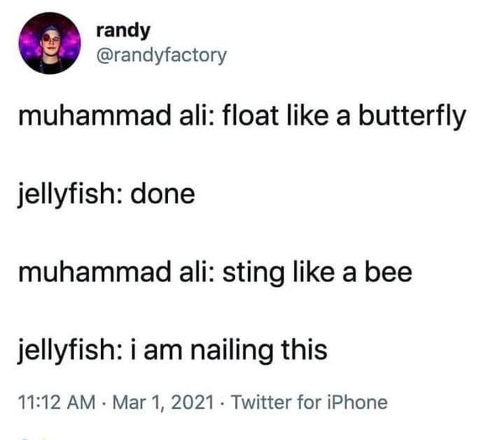
Task: Click the Mar 1, 2021 date
Action: click(163, 401)
